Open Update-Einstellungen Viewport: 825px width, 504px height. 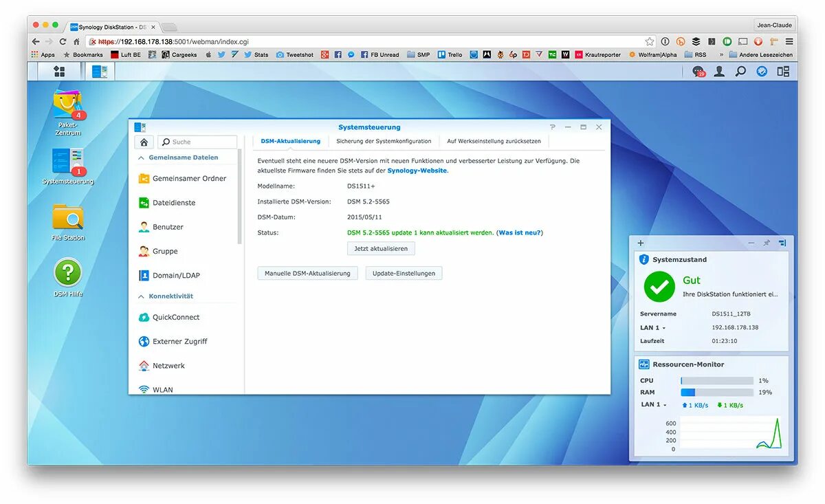pyautogui.click(x=404, y=273)
